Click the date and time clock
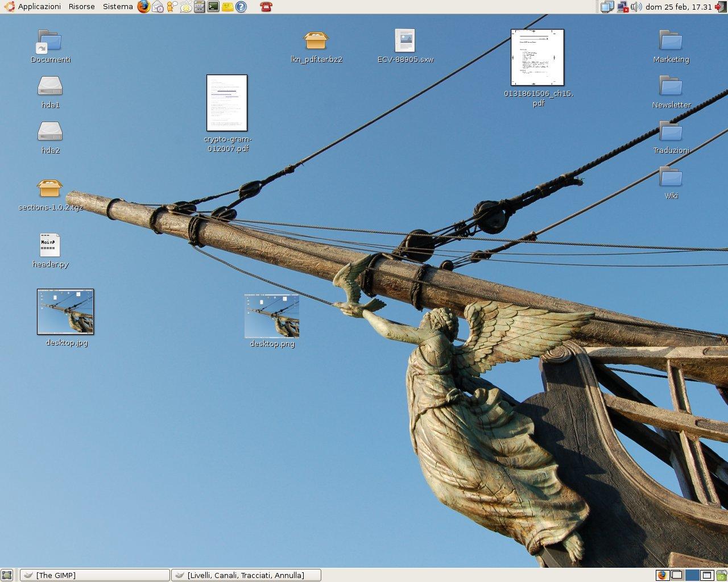The width and height of the screenshot is (728, 582). (x=679, y=7)
